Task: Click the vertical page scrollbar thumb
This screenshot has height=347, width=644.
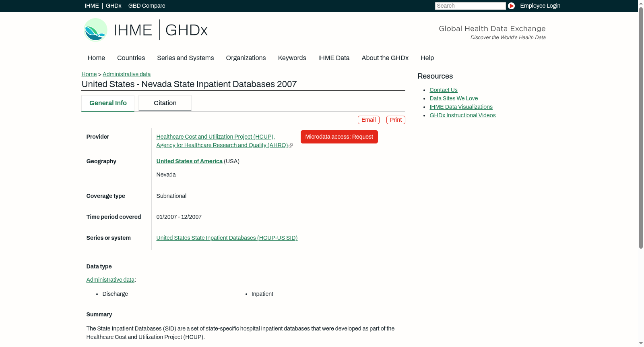Action: tap(641, 127)
